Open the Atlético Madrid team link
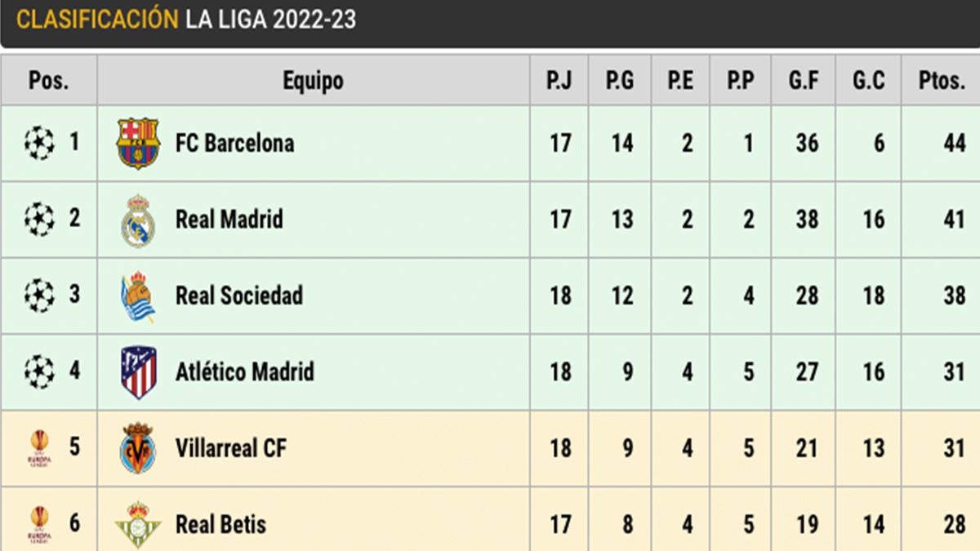Viewport: 980px width, 551px height. coord(244,372)
